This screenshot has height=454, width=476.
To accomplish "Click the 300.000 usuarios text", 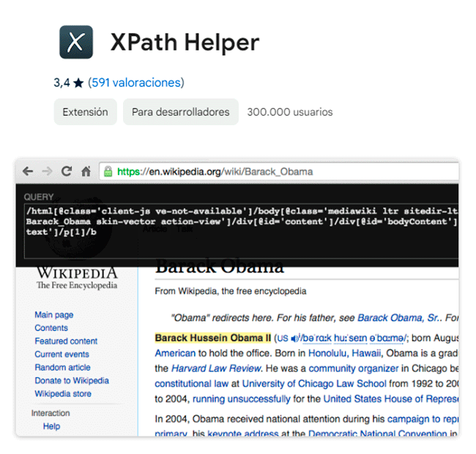I will 290,112.
